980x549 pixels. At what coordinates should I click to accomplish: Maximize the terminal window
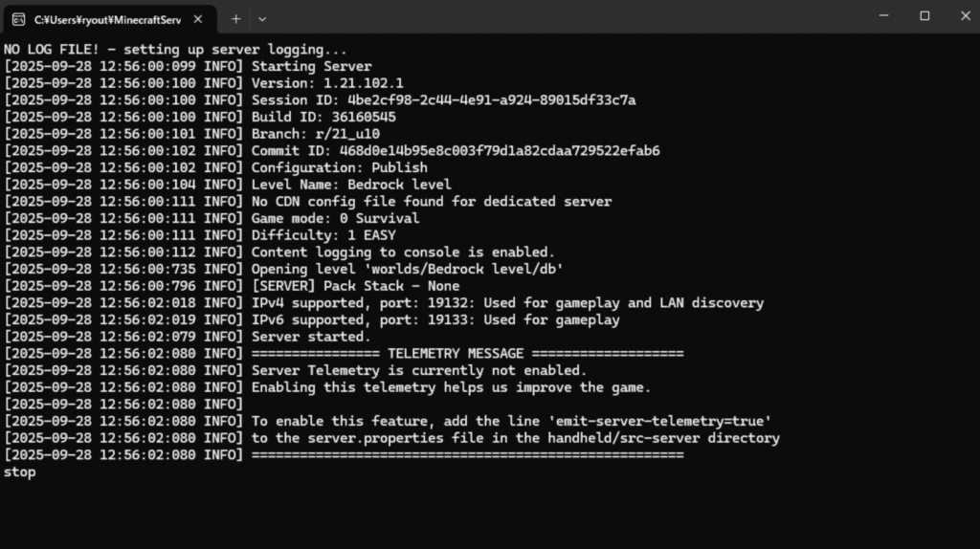[924, 15]
